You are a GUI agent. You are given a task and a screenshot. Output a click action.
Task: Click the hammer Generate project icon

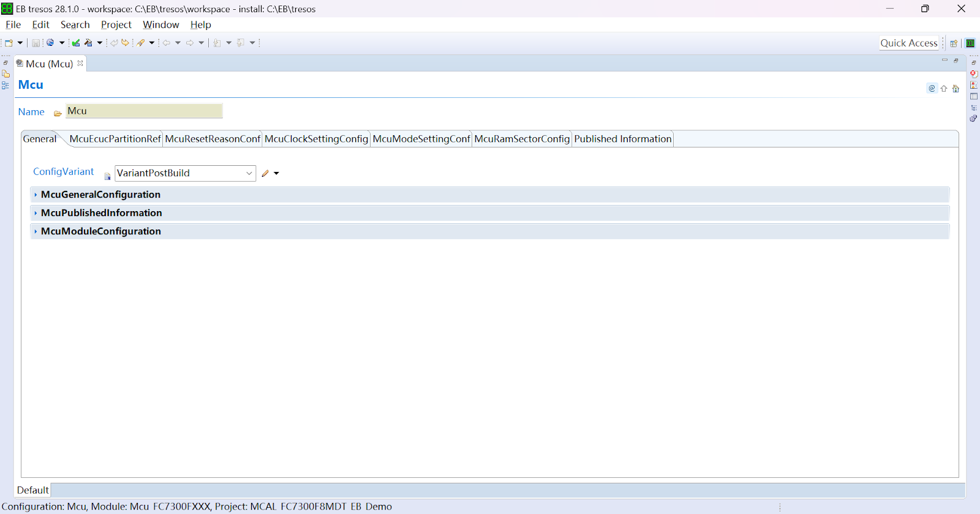pyautogui.click(x=88, y=43)
